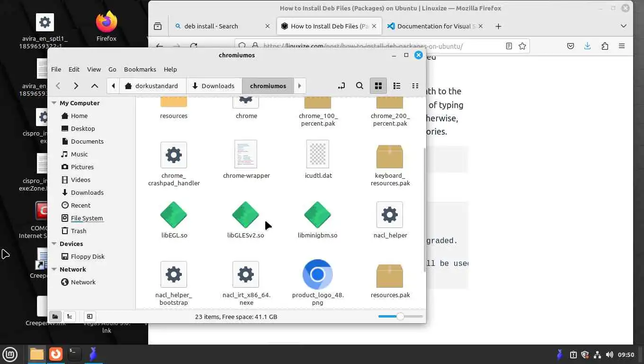Viewport: 644px width, 364px height.
Task: List all Firefox tabs dropdown
Action: pos(624,26)
